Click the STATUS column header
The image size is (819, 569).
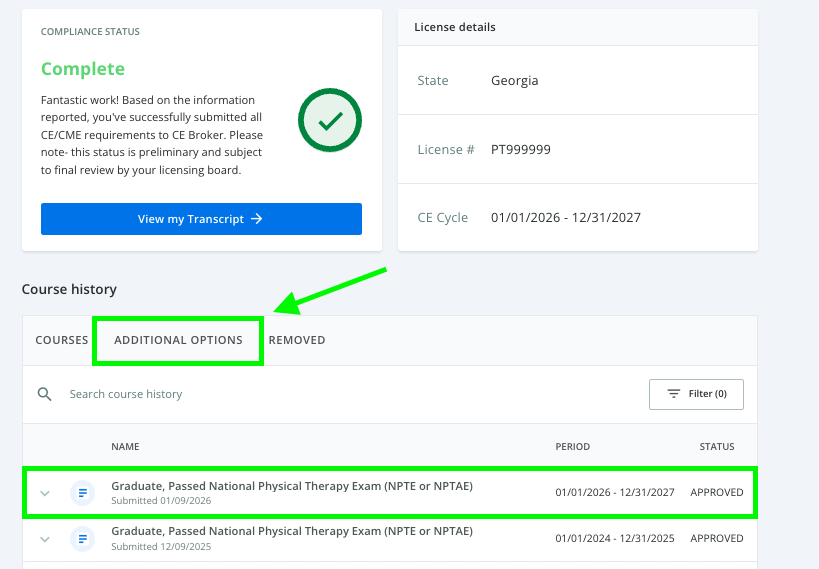[717, 447]
